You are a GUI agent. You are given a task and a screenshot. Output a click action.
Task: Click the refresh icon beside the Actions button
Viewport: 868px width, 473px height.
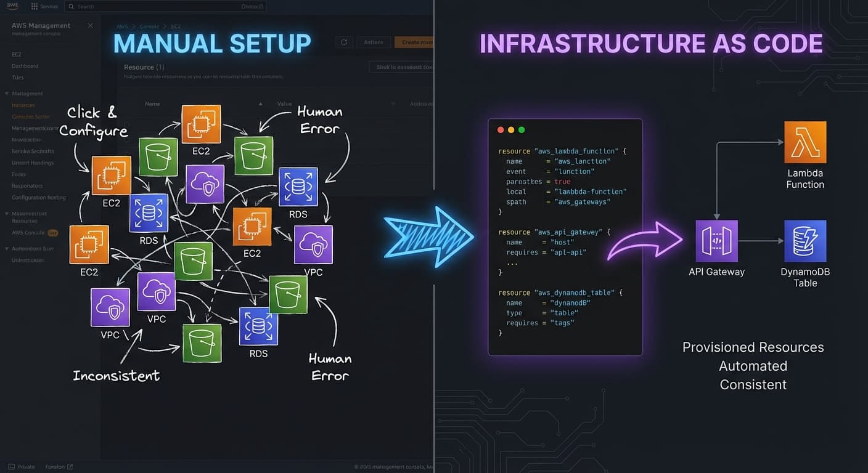(344, 42)
